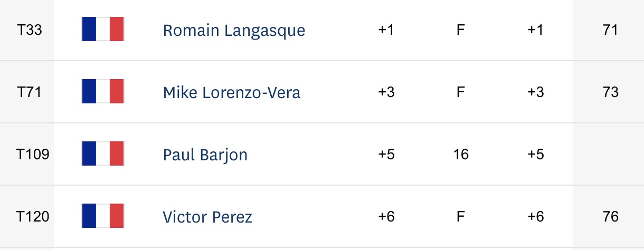Click the French flag beside Victor Perez
This screenshot has width=644, height=250.
103,216
